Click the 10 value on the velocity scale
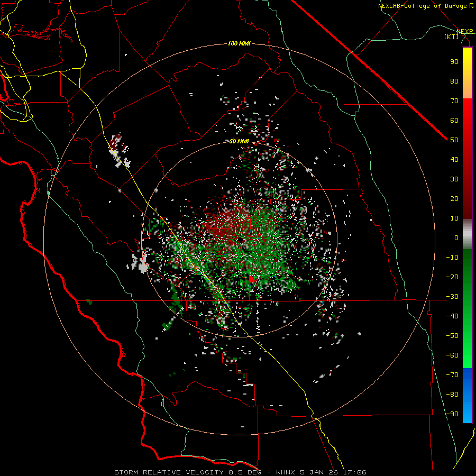The height and width of the screenshot is (476, 476). point(454,218)
